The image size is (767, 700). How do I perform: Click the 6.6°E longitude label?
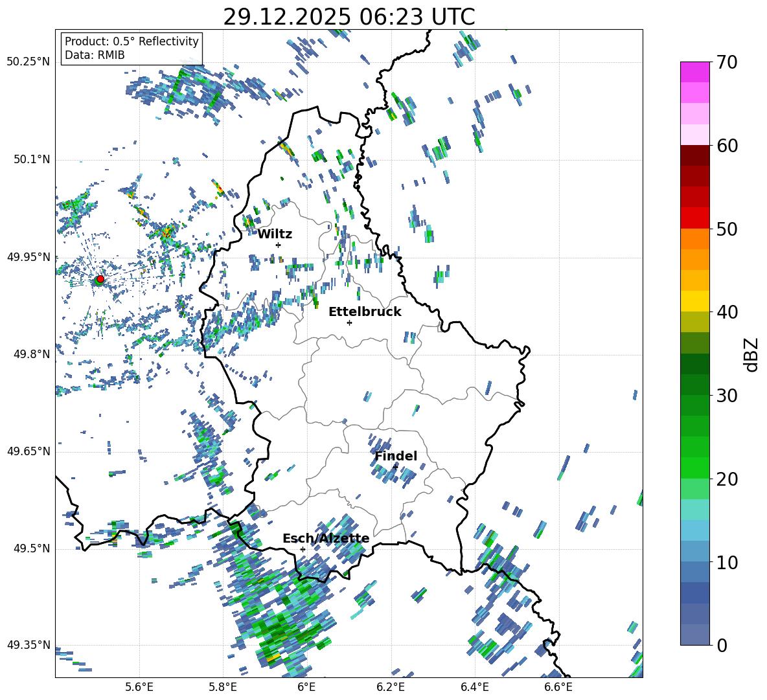click(x=558, y=688)
